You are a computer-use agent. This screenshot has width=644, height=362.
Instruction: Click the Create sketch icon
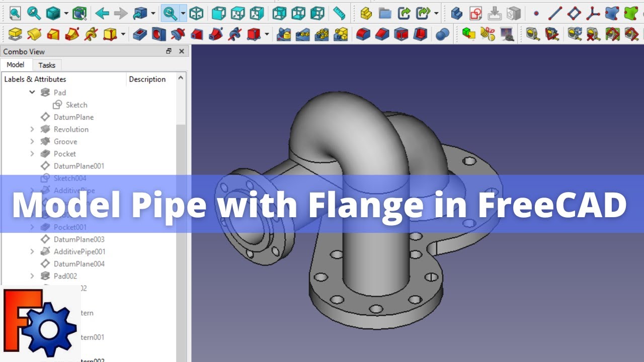point(475,13)
